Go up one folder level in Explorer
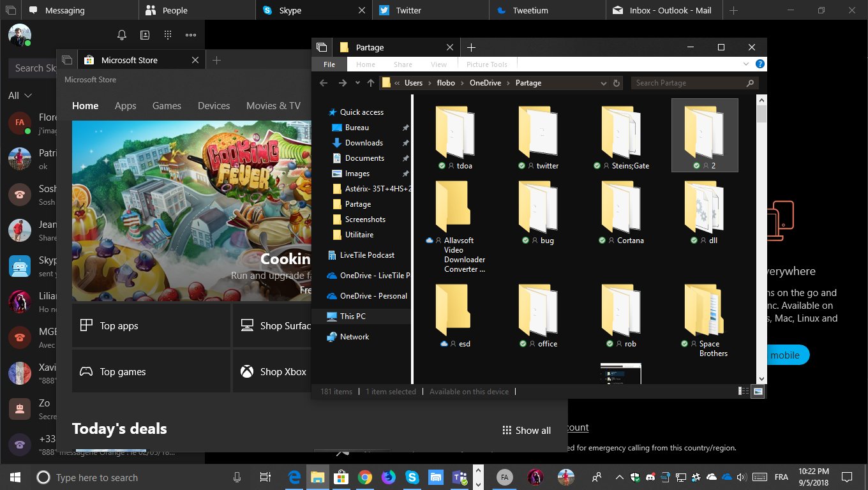The height and width of the screenshot is (490, 868). click(x=371, y=83)
